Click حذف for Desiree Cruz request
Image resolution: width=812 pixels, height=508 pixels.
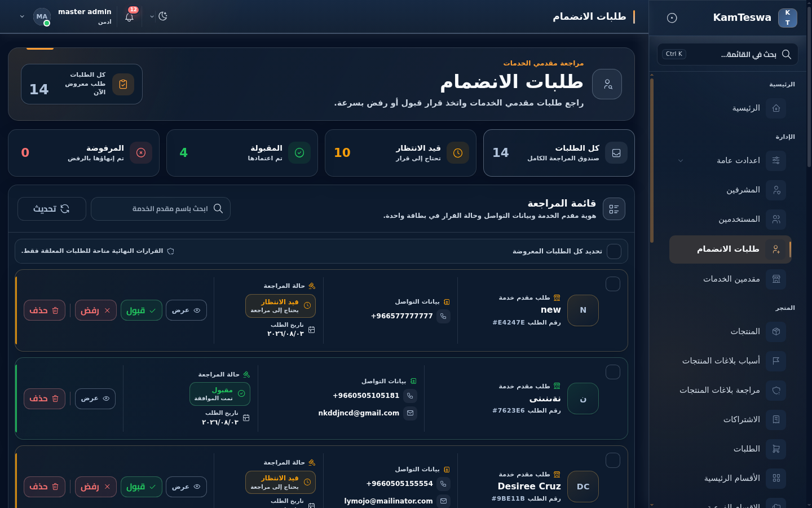click(45, 487)
